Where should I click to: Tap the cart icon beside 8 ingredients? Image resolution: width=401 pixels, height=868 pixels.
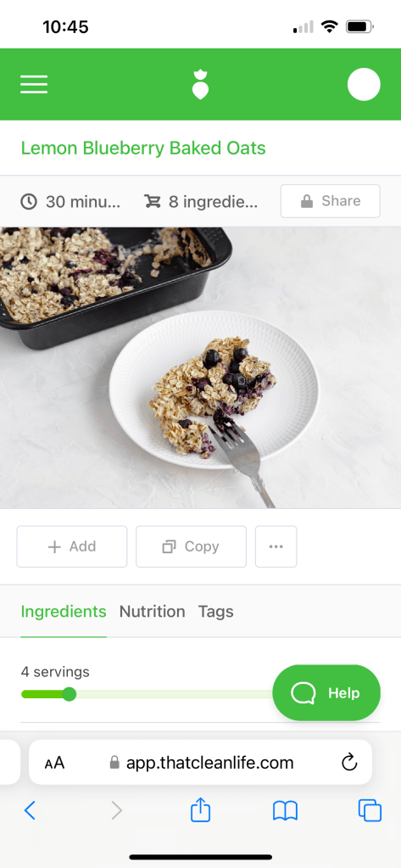152,201
